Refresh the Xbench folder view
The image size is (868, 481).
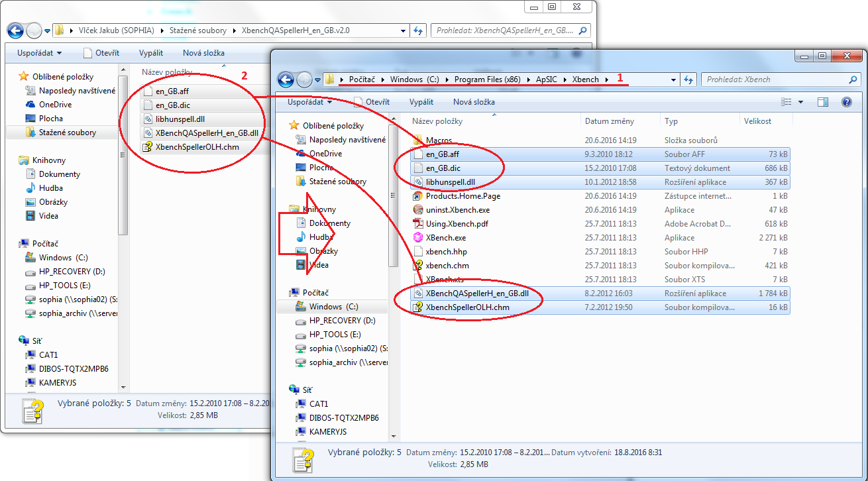pyautogui.click(x=688, y=80)
